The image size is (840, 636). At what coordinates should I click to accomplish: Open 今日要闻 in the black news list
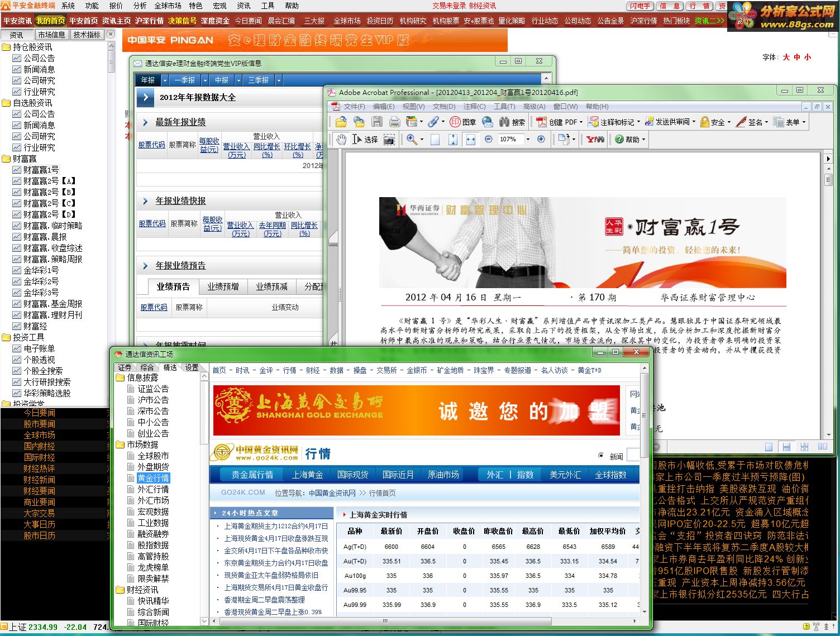tap(39, 413)
